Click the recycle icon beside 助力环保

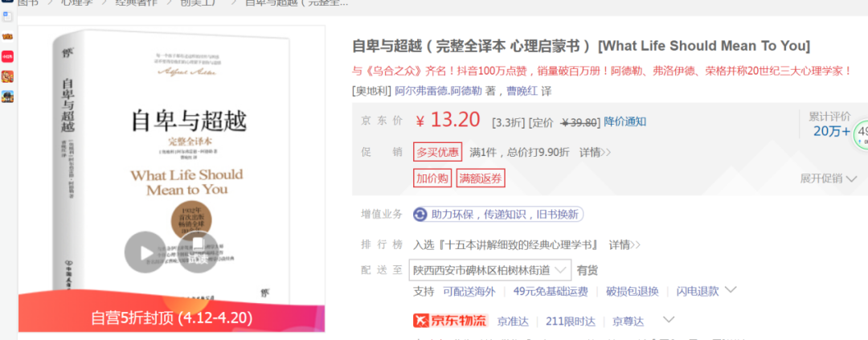coord(421,215)
